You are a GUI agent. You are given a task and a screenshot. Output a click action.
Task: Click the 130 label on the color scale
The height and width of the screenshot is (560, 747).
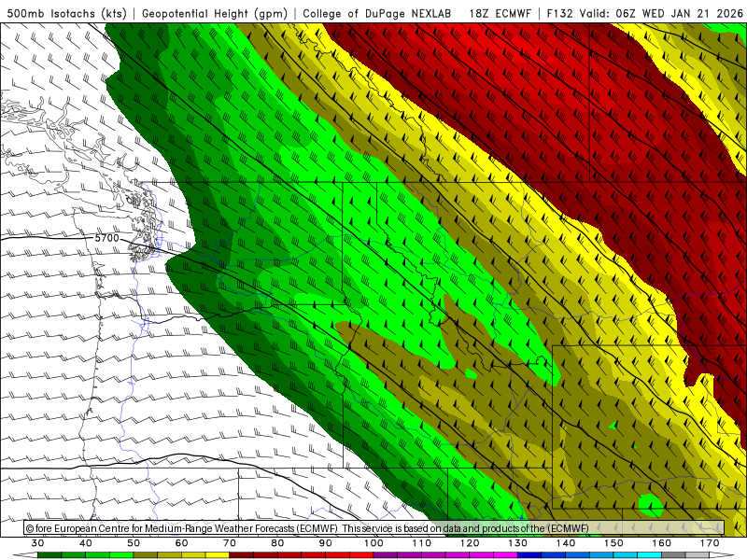tap(518, 543)
